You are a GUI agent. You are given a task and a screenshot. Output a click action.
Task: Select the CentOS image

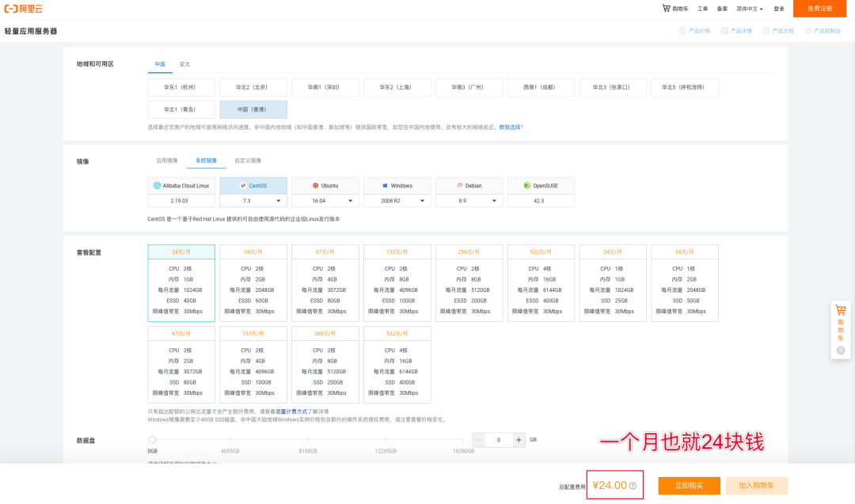click(253, 186)
